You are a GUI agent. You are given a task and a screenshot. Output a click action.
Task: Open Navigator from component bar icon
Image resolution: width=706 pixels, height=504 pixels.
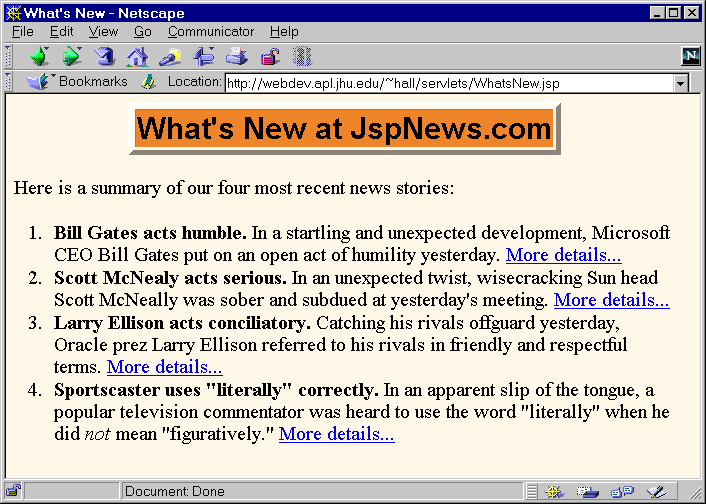554,491
